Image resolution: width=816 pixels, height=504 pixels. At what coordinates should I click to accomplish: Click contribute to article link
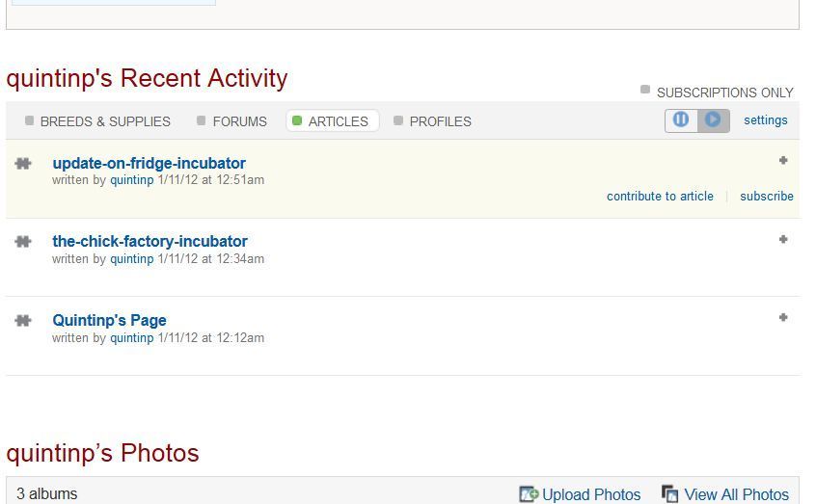click(x=660, y=197)
